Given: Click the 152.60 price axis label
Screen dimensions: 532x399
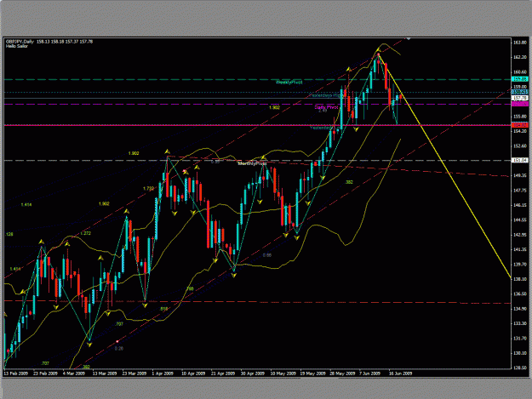Looking at the screenshot, I should click(x=520, y=146).
